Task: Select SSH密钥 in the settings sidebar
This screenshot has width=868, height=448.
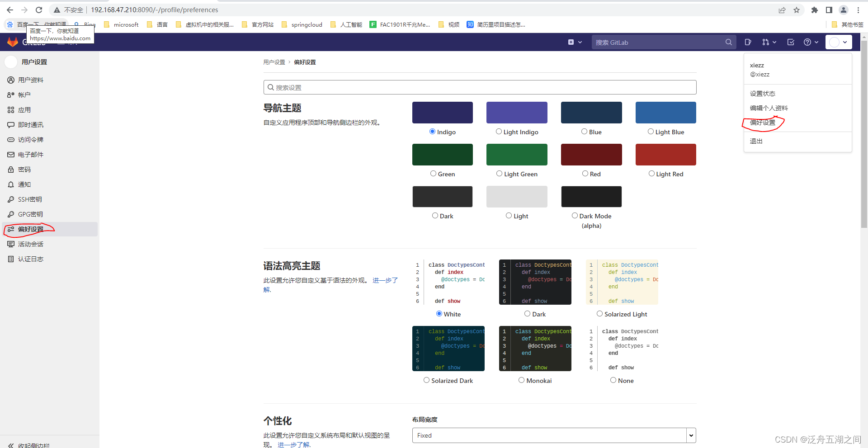Action: coord(30,199)
